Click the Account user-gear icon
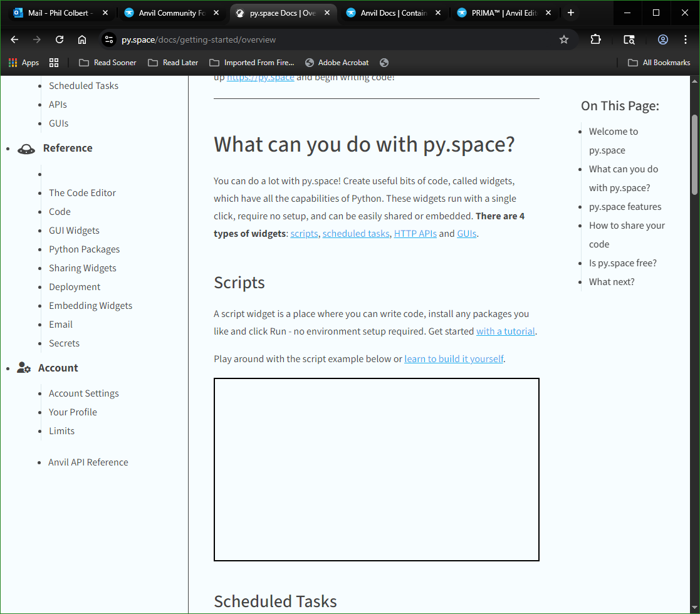This screenshot has height=614, width=700. (x=24, y=368)
